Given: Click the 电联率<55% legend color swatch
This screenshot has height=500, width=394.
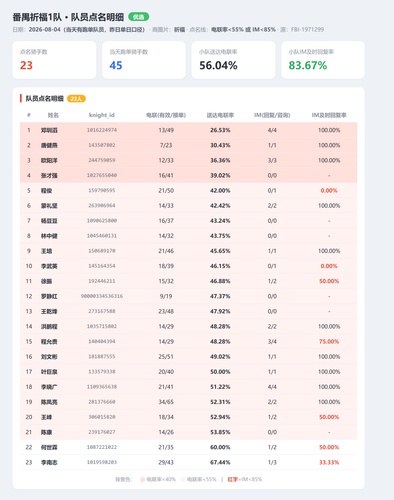Looking at the screenshot, I should pyautogui.click(x=183, y=480).
